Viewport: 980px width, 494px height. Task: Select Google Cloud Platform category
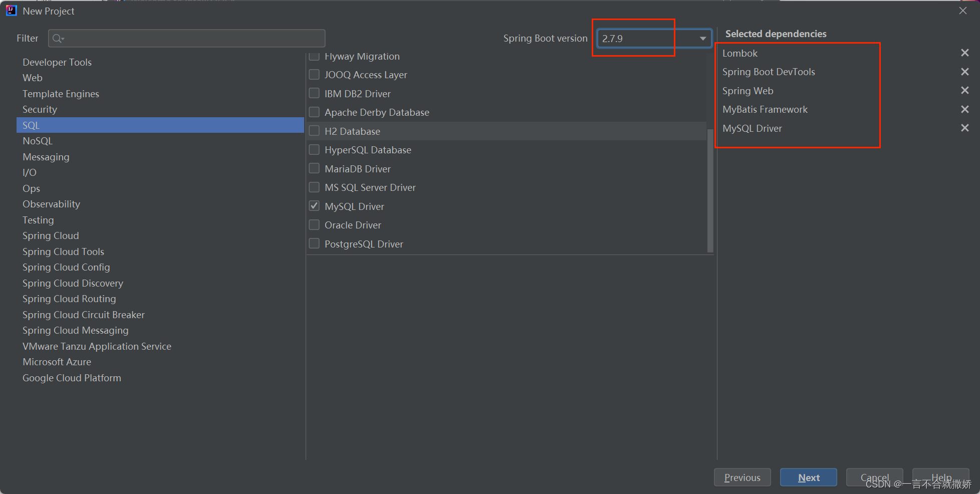click(160, 378)
